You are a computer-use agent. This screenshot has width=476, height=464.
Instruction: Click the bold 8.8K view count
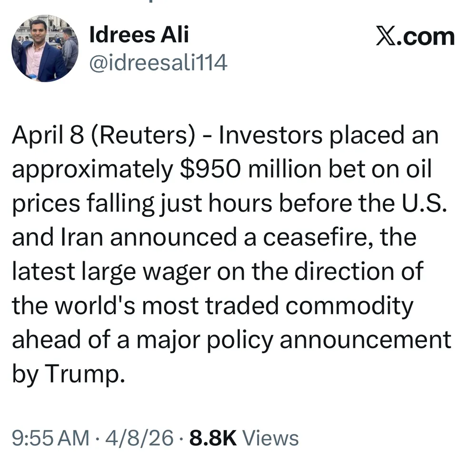(x=213, y=438)
